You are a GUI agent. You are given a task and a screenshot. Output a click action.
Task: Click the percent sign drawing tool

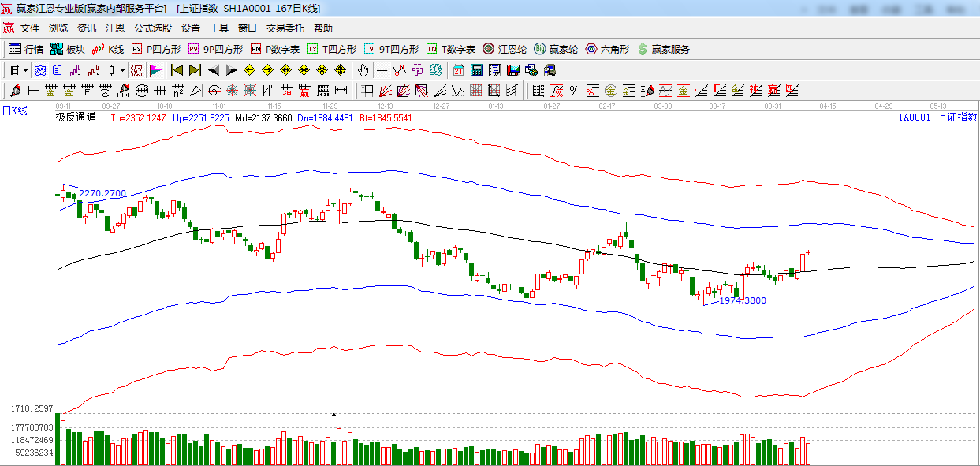pos(575,91)
